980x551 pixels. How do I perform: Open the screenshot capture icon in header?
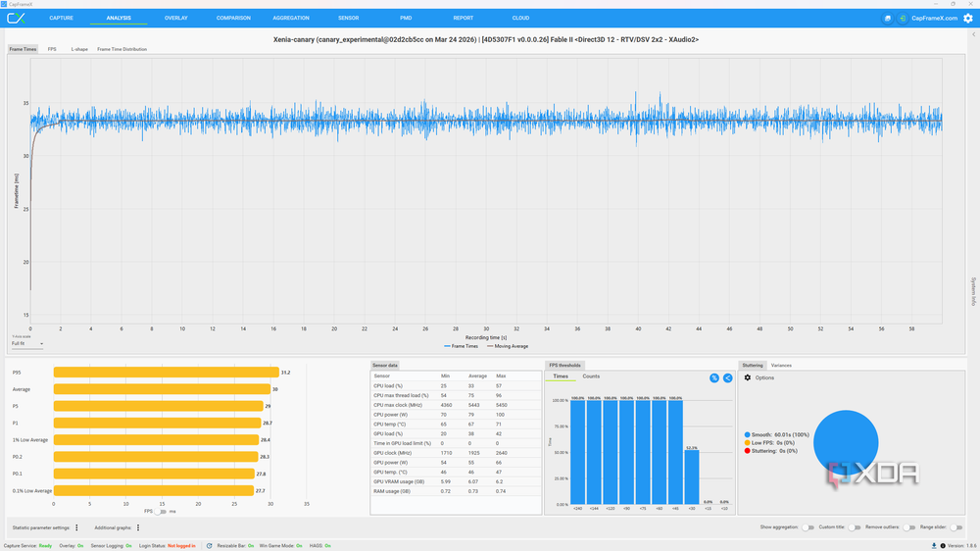(x=888, y=18)
